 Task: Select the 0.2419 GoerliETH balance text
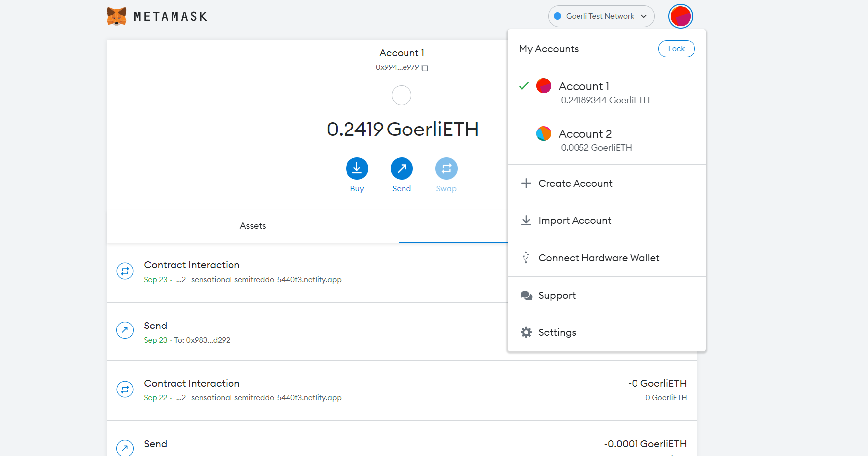[x=403, y=129]
